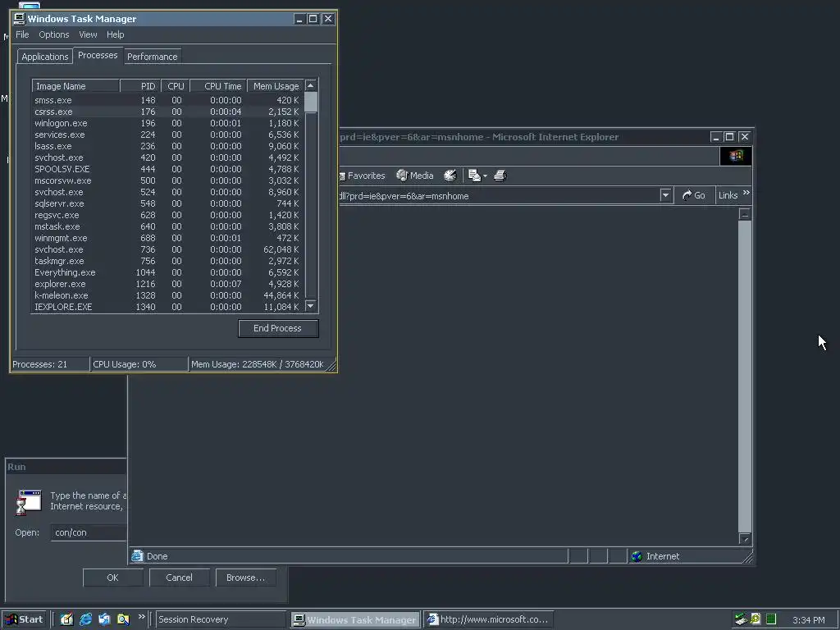Click the Internet Explorer address field

(498, 195)
